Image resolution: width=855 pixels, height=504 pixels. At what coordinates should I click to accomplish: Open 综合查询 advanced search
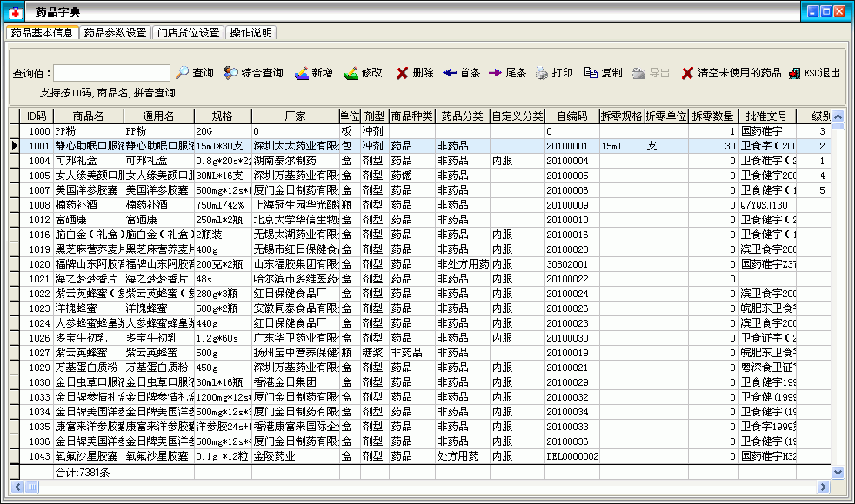point(254,73)
